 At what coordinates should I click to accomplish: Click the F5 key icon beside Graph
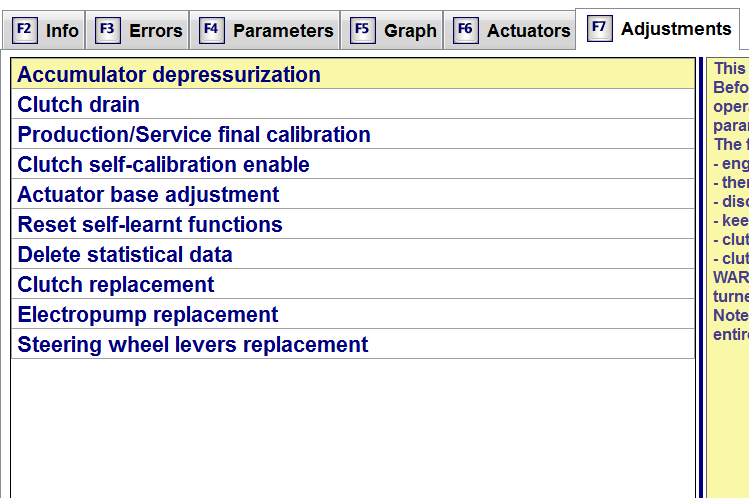pyautogui.click(x=363, y=30)
